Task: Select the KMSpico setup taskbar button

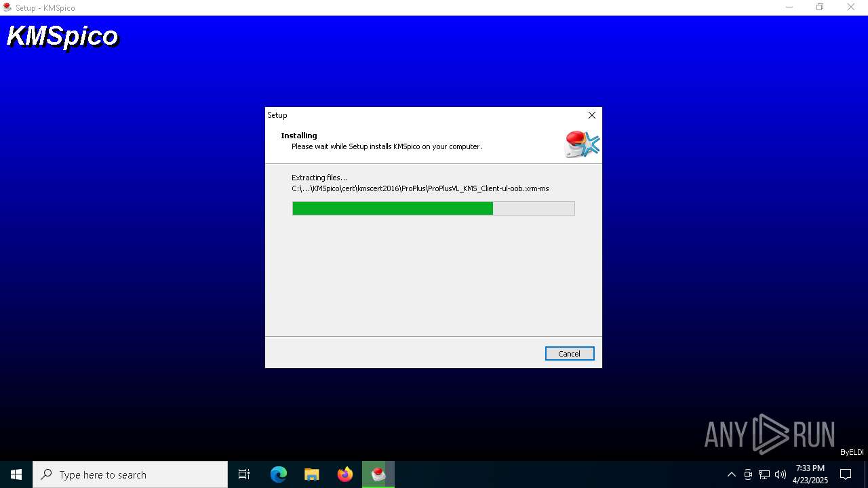Action: coord(378,474)
